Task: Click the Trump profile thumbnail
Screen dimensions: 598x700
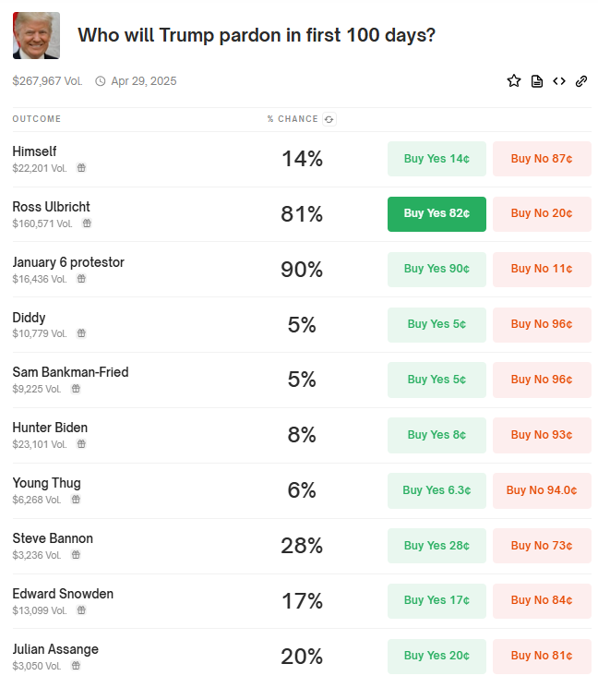Action: (36, 35)
